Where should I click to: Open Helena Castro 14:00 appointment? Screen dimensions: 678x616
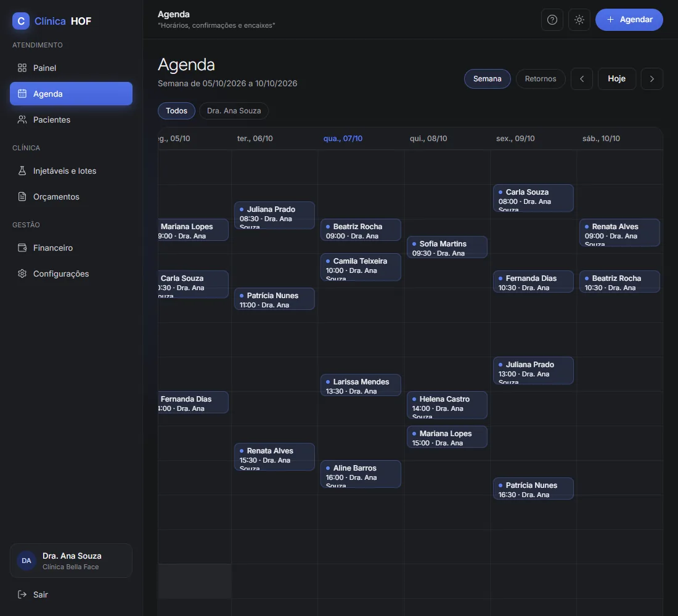click(447, 405)
